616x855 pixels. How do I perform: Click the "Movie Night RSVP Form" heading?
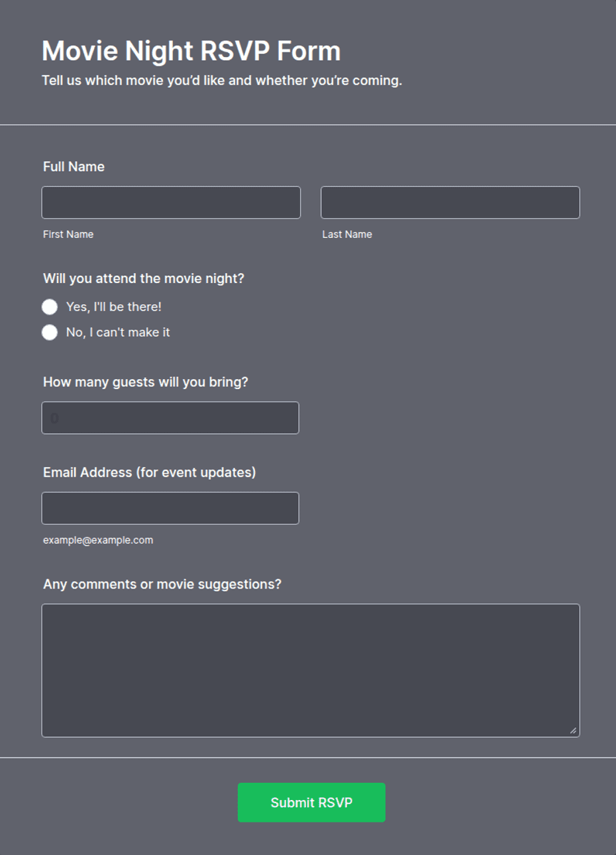pos(191,51)
